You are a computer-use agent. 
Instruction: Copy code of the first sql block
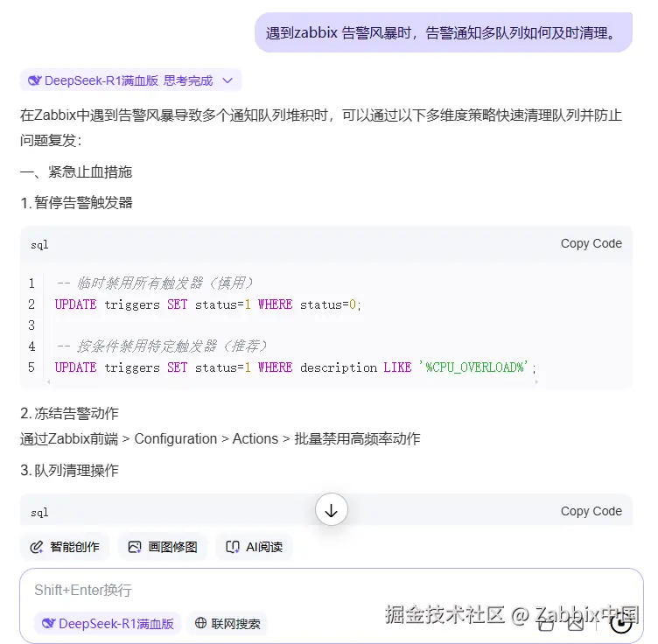click(591, 243)
